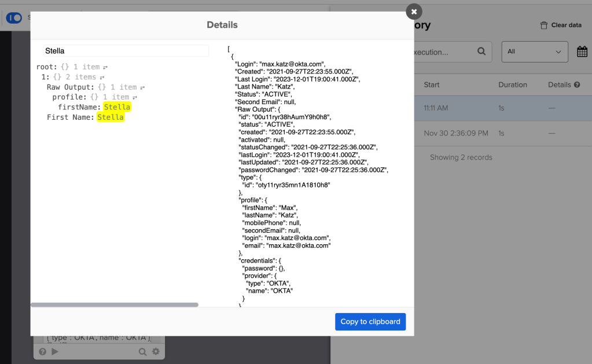Click the Okta Workflows logo icon

(14, 18)
